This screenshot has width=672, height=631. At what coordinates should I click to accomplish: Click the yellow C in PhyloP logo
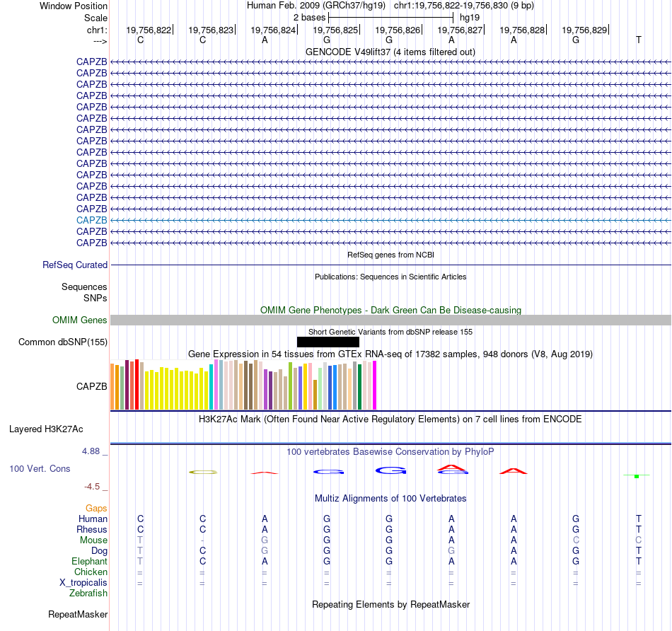pos(203,472)
